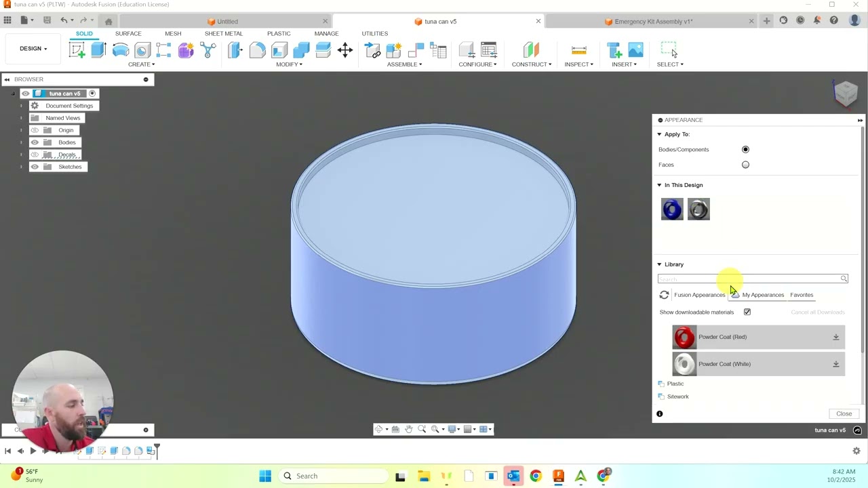Click the Home tab icon
Screen dimensions: 868x488
108,21
